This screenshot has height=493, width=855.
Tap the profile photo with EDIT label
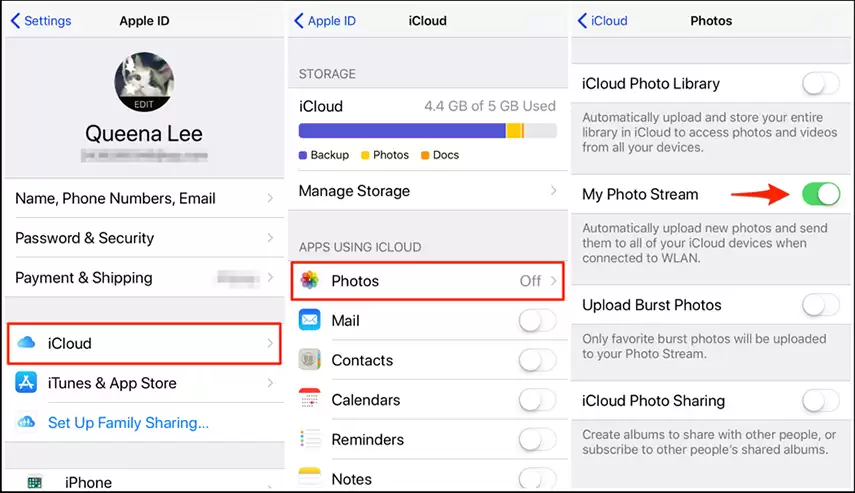click(144, 82)
